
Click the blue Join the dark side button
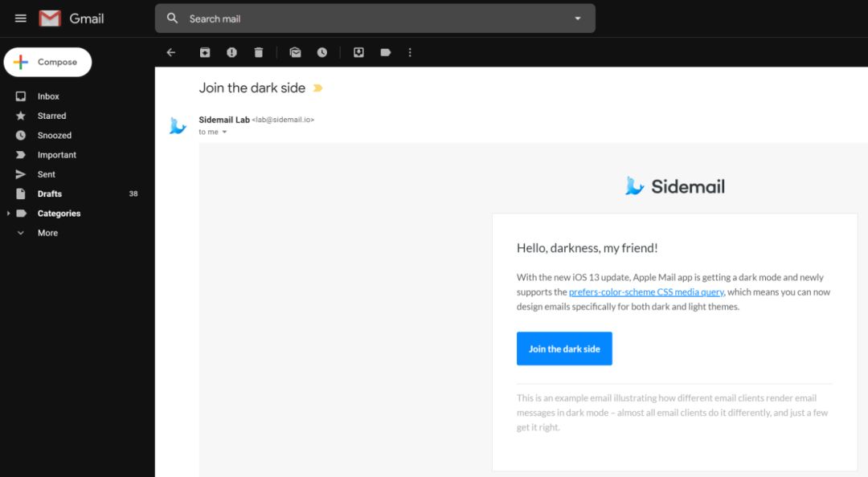564,349
